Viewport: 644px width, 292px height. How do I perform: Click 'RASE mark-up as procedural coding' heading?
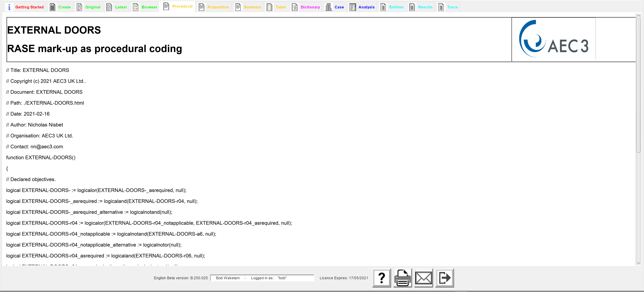[x=94, y=49]
